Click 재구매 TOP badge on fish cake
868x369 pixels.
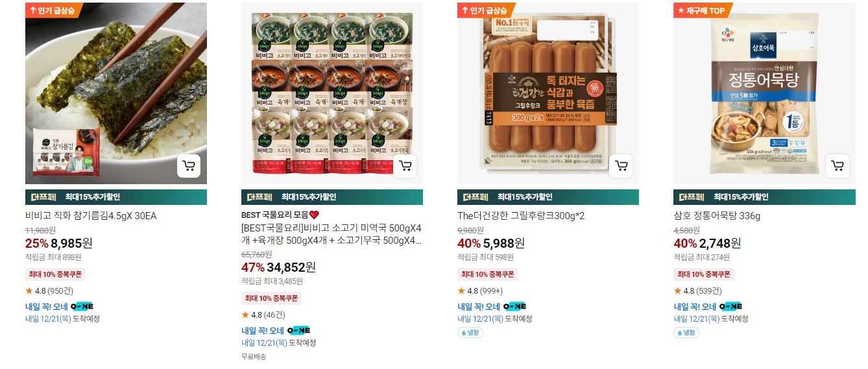pos(703,10)
